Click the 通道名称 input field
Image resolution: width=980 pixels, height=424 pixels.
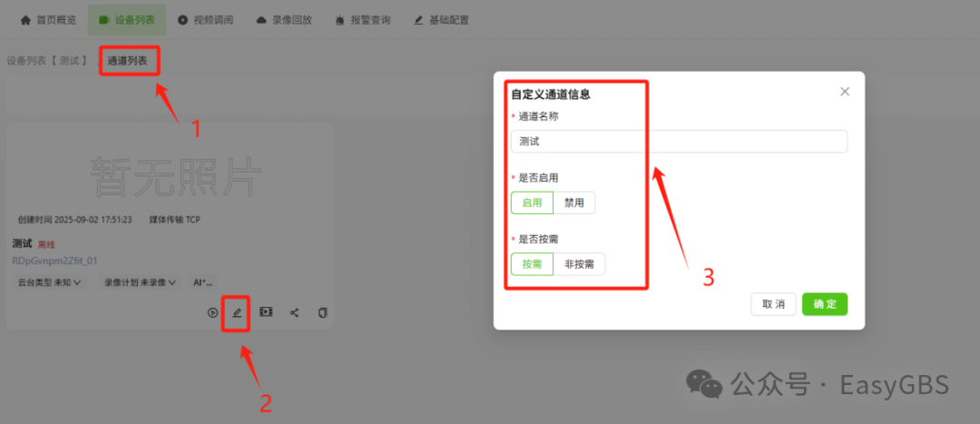coord(679,142)
